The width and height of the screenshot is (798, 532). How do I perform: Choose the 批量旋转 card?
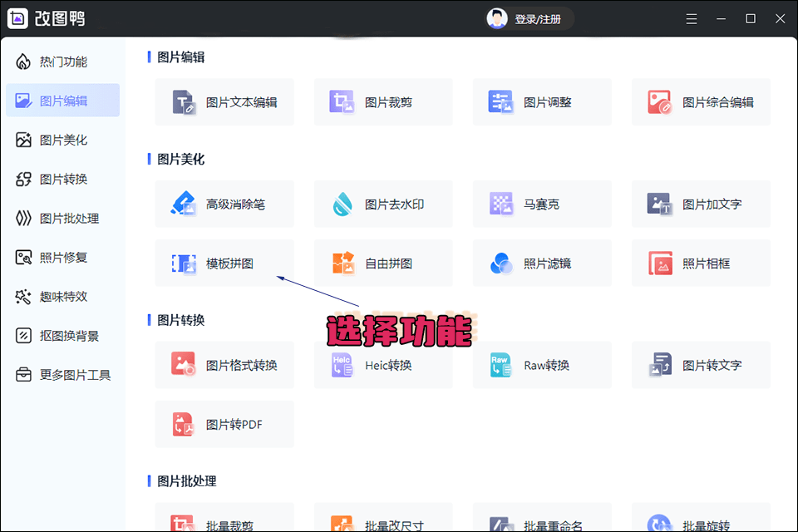click(x=701, y=517)
